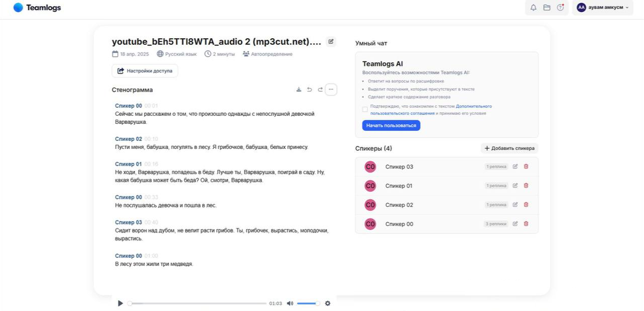The height and width of the screenshot is (311, 644).
Task: Undo the last transcript edit
Action: [x=309, y=90]
